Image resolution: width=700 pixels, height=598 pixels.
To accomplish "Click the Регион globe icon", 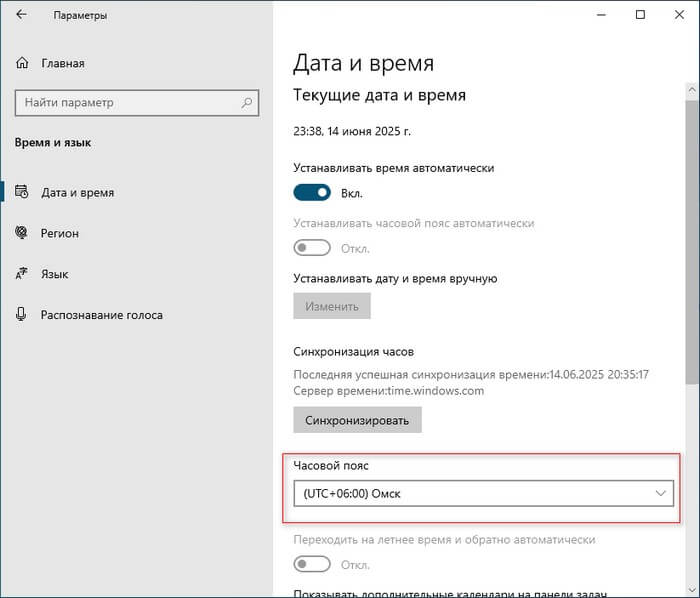I will [x=21, y=233].
